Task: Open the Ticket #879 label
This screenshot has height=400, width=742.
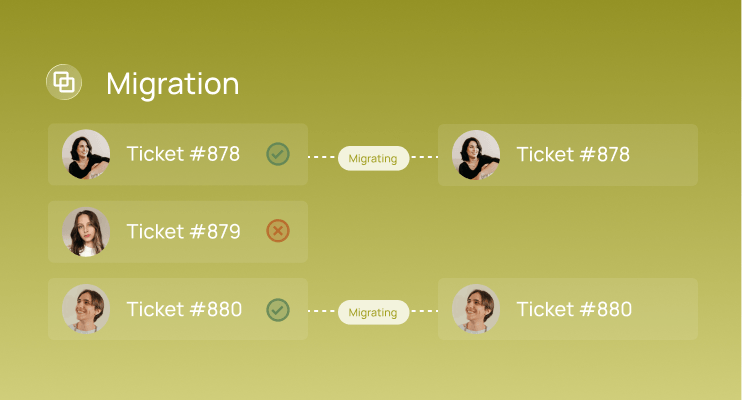Action: [x=184, y=231]
